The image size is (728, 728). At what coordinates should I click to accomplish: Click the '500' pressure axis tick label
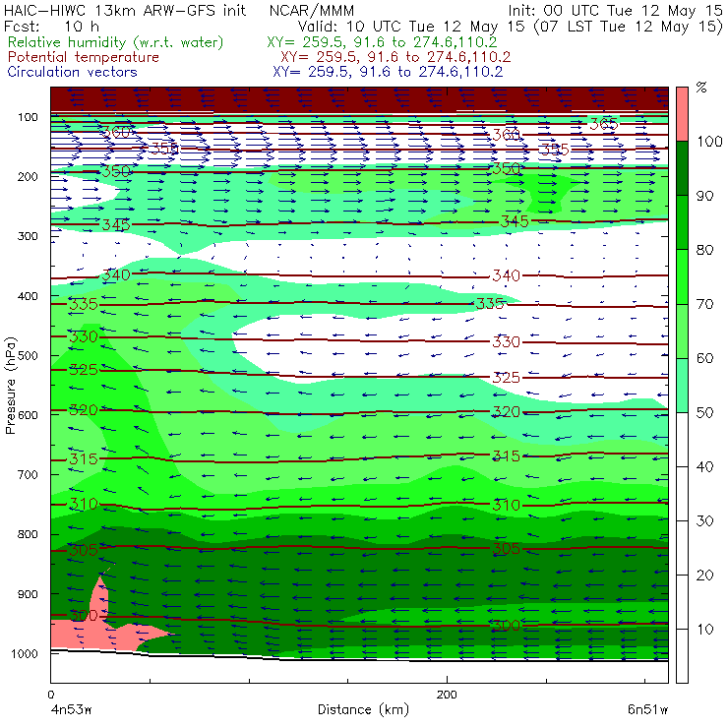click(28, 355)
